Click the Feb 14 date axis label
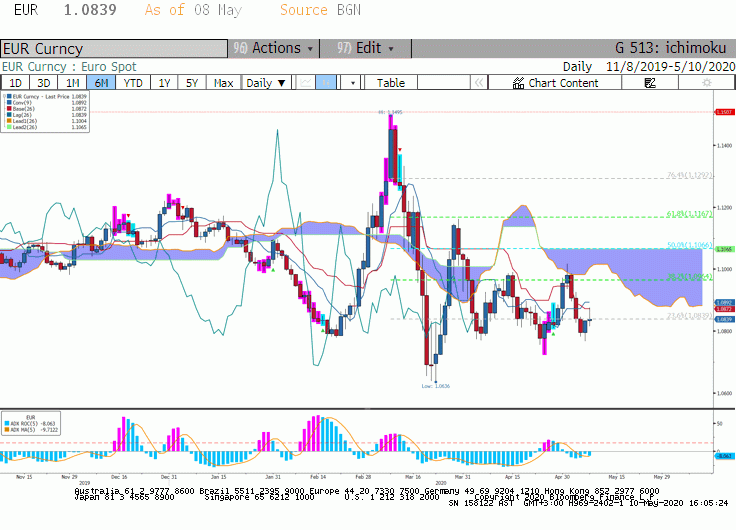736x530 pixels. point(318,477)
